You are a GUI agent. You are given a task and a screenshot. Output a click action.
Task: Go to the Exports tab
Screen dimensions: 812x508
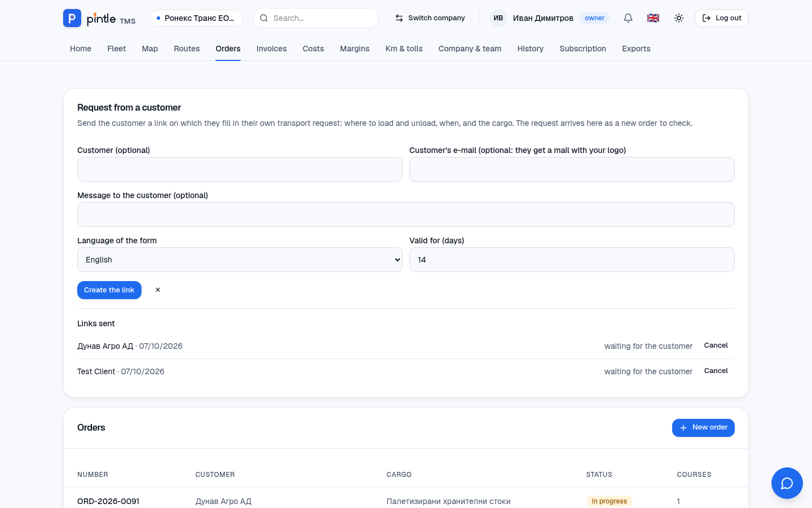point(636,49)
